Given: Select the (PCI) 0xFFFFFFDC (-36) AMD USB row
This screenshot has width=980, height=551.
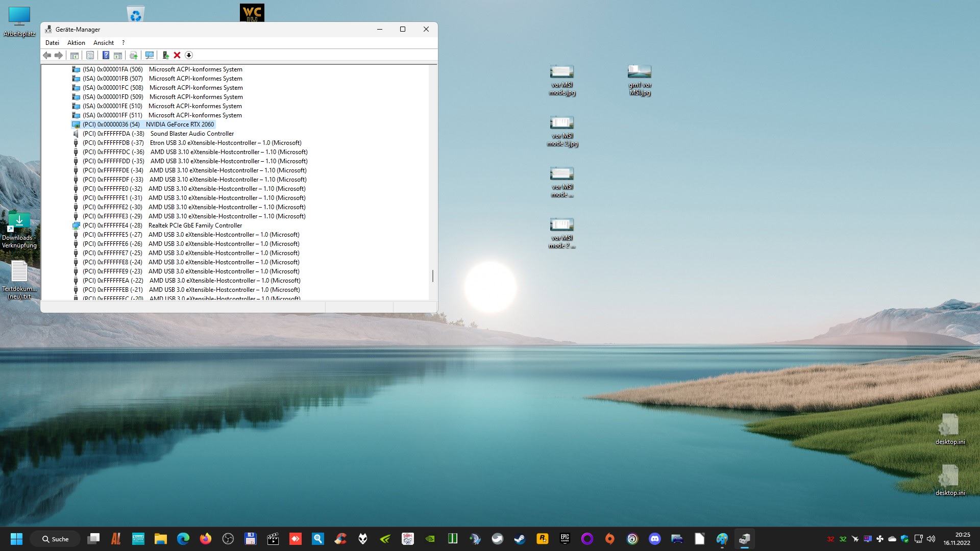Looking at the screenshot, I should point(190,152).
